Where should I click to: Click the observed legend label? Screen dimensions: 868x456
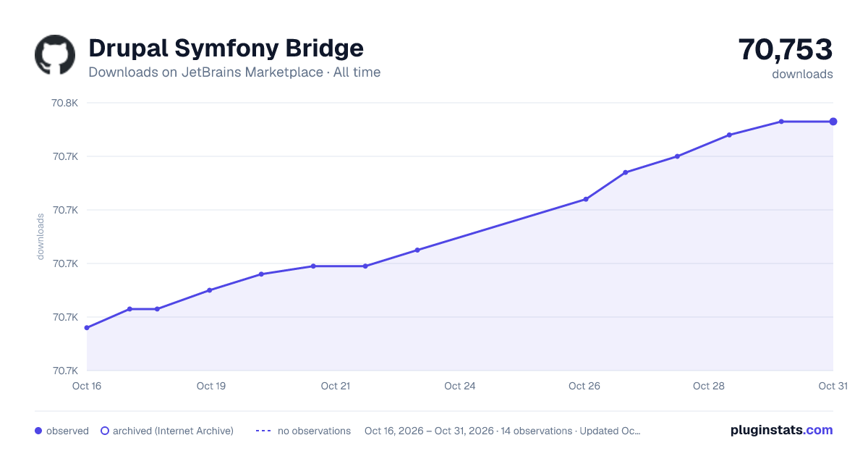pos(67,431)
